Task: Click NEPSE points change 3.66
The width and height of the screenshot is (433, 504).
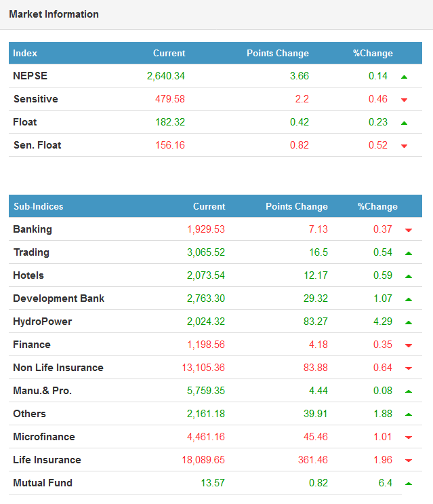Action: (300, 76)
